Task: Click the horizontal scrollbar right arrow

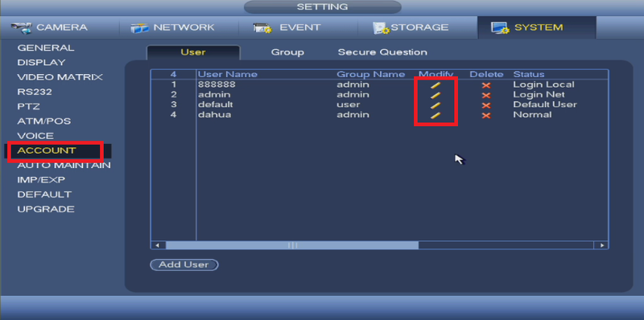Action: [x=601, y=245]
